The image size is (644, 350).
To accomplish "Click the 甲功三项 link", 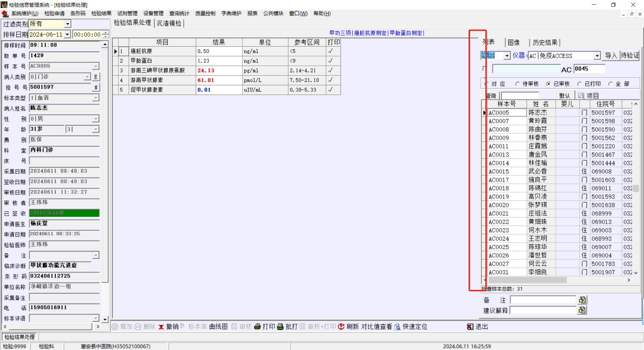I will tap(340, 33).
